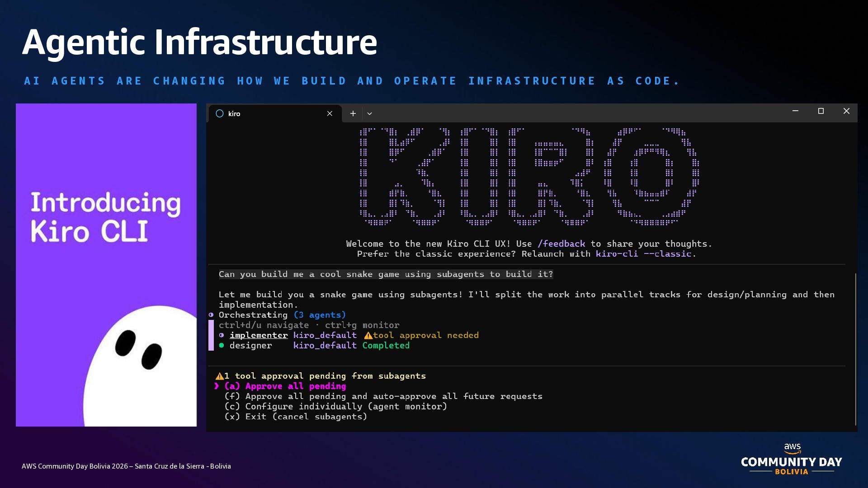Image resolution: width=868 pixels, height=488 pixels.
Task: Click the '(3 agents)' text
Action: point(320,315)
